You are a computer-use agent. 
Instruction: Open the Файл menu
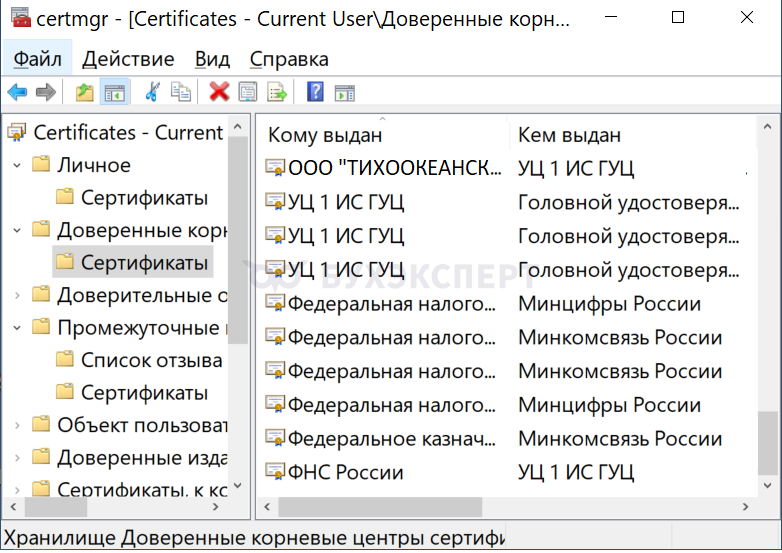click(37, 59)
